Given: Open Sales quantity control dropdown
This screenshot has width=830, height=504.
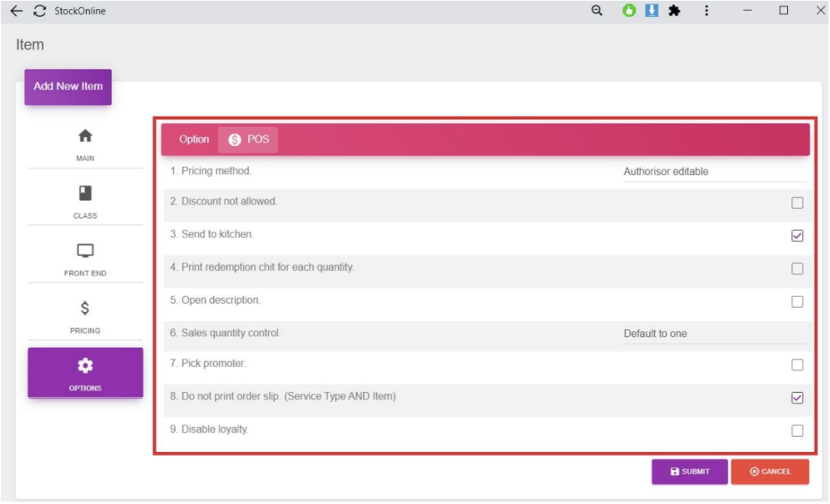Looking at the screenshot, I should 713,334.
